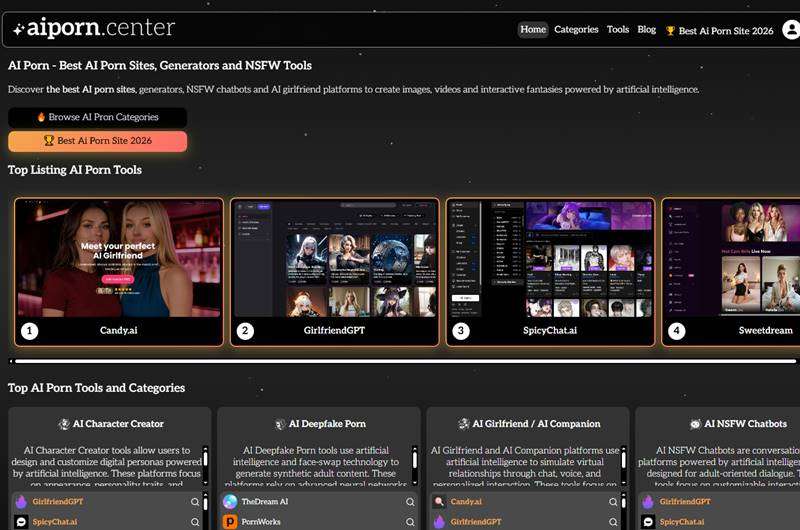Open SpicyChat.ai link in AI Character Creator list
This screenshot has height=530, width=800.
click(x=55, y=522)
